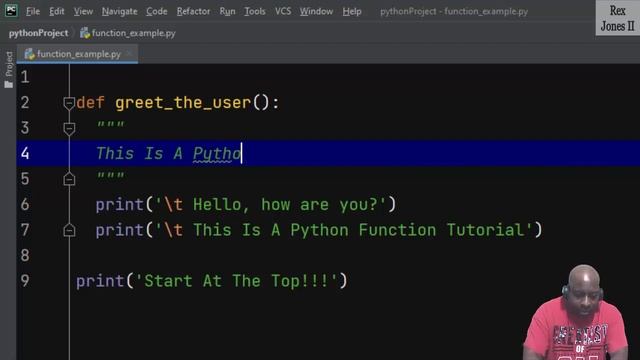640x360 pixels.
Task: Click the greet_the_user function name
Action: tap(183, 102)
